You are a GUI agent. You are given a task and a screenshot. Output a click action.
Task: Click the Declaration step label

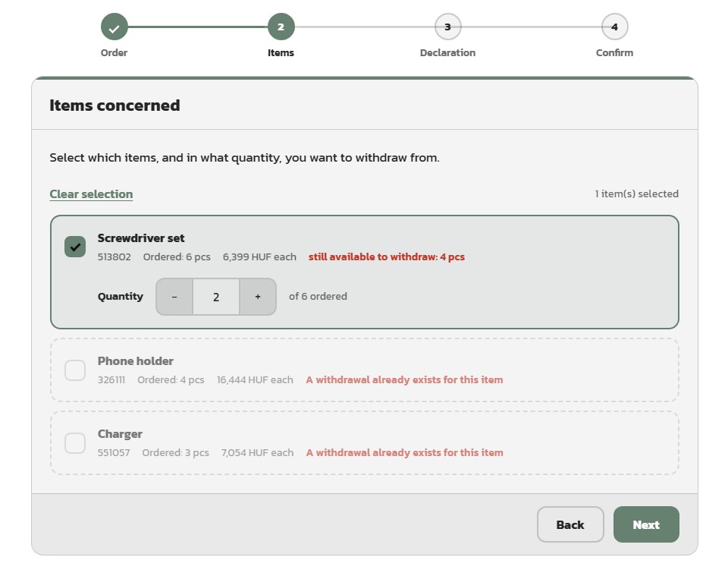coord(447,53)
